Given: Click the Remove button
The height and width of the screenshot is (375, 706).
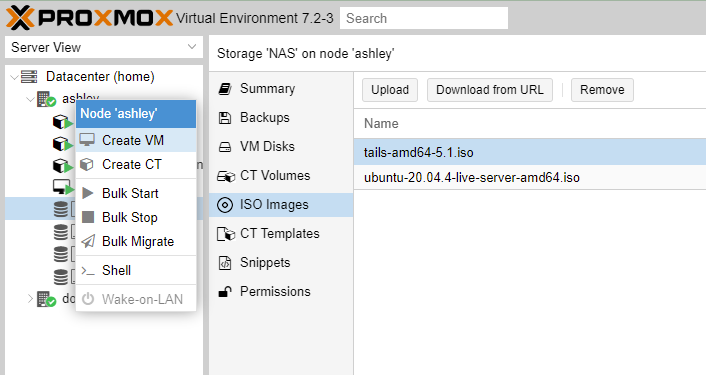Looking at the screenshot, I should [602, 90].
